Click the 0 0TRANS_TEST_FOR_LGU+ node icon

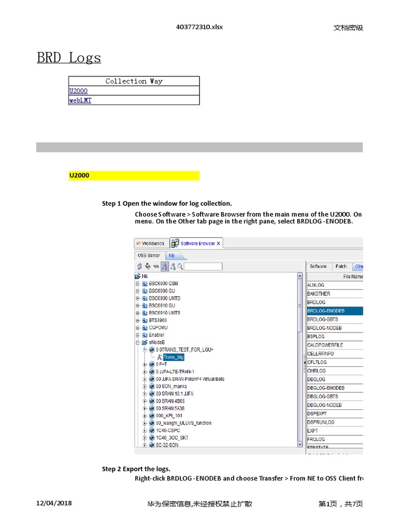tap(152, 350)
